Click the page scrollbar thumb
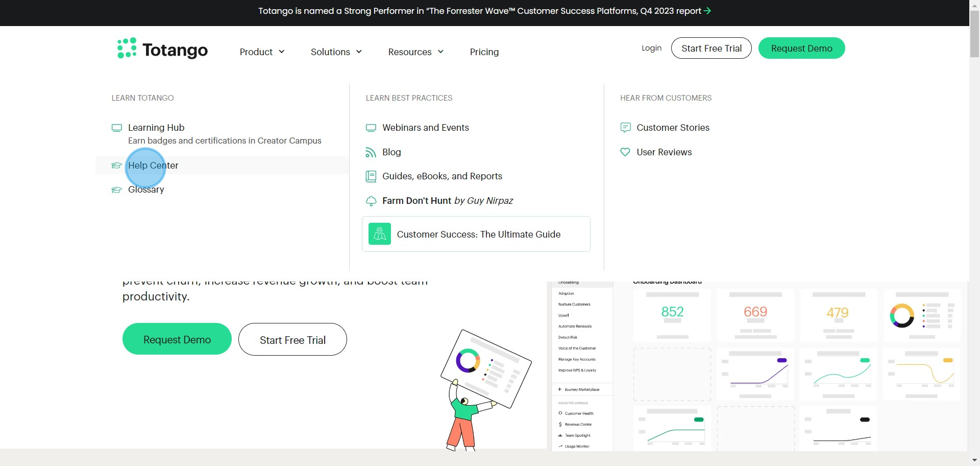 pos(974,34)
